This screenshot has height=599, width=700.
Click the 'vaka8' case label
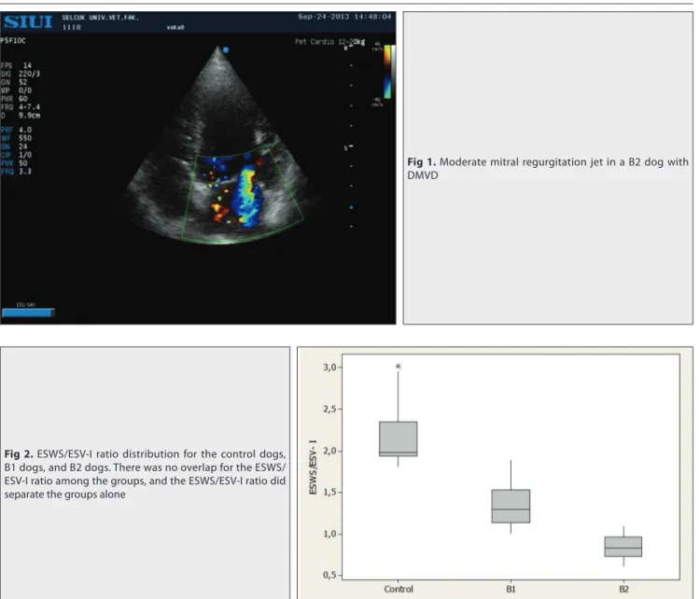pyautogui.click(x=175, y=27)
